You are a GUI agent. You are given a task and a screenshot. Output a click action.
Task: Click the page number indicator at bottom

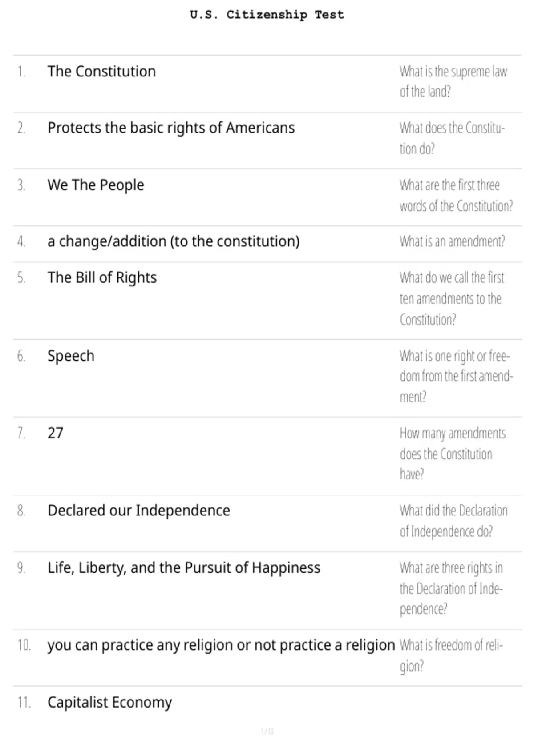pyautogui.click(x=267, y=731)
